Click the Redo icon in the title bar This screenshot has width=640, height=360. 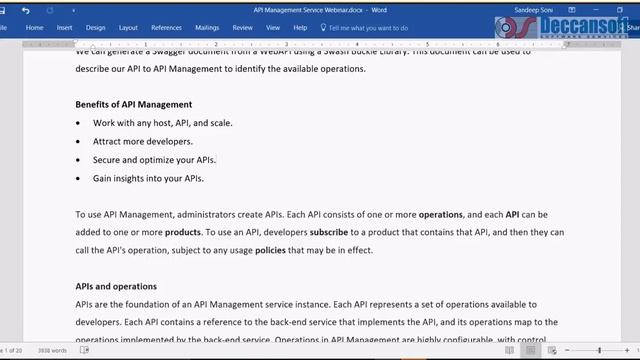point(50,11)
